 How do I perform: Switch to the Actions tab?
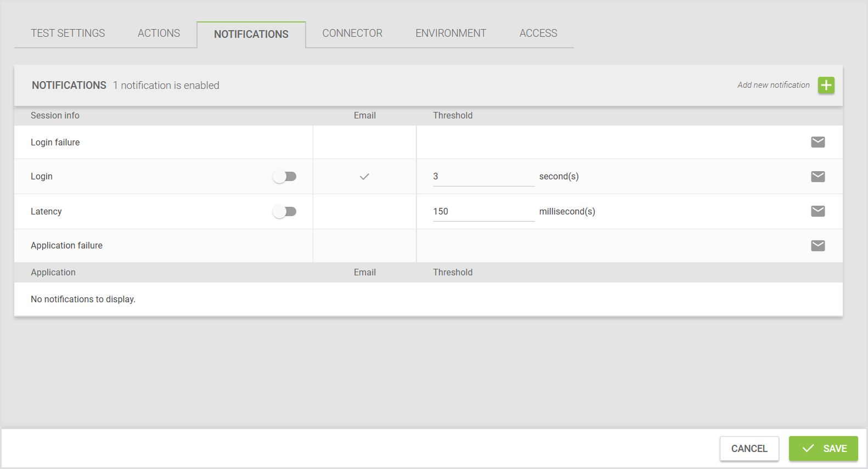point(159,33)
